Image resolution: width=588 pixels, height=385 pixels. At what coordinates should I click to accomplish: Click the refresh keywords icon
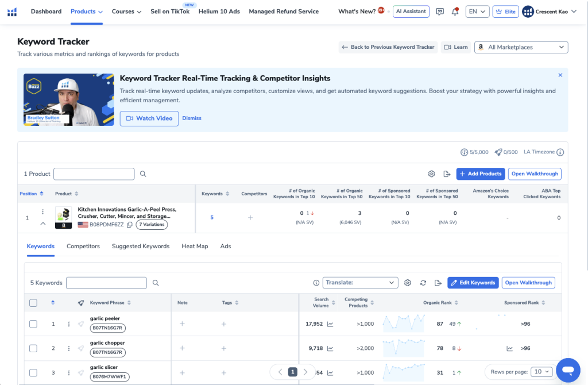[x=423, y=283]
